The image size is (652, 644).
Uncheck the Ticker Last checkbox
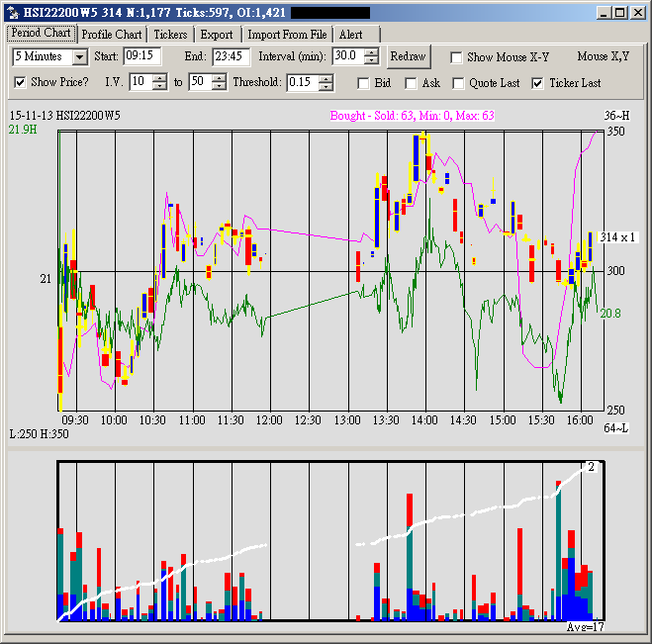pos(537,83)
